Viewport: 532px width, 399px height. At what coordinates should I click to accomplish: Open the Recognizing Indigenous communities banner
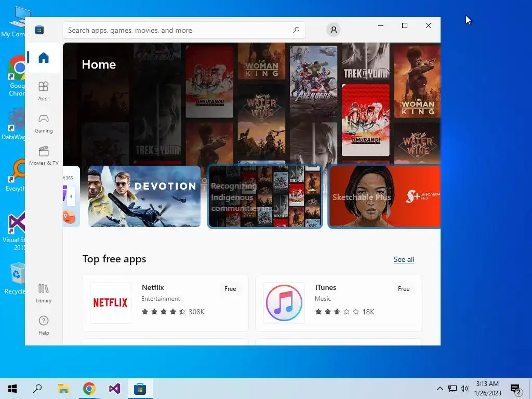coord(264,196)
